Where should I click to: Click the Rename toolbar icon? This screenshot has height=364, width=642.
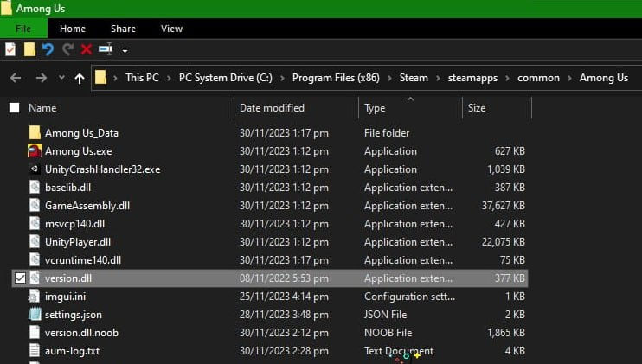[106, 49]
